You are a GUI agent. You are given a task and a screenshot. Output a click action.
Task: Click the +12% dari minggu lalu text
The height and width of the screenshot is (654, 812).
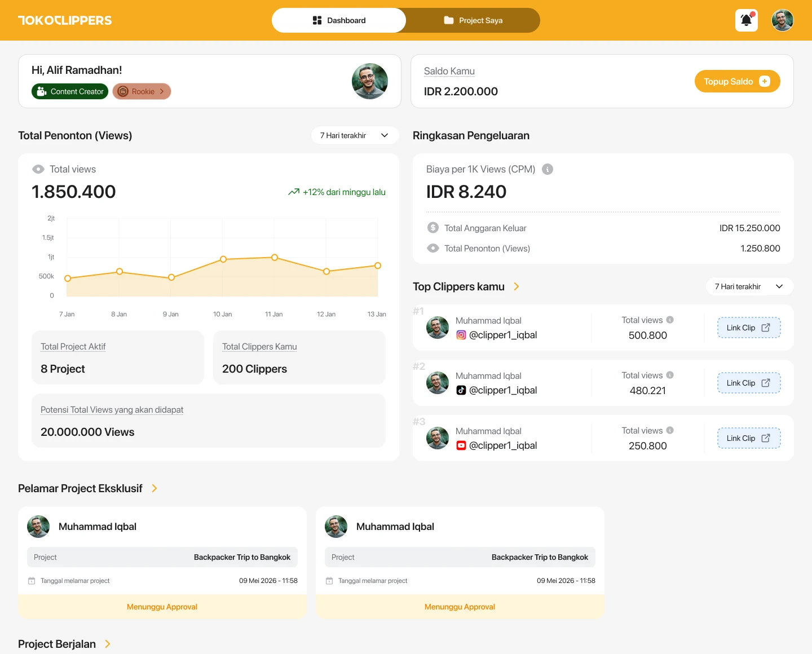(x=344, y=192)
